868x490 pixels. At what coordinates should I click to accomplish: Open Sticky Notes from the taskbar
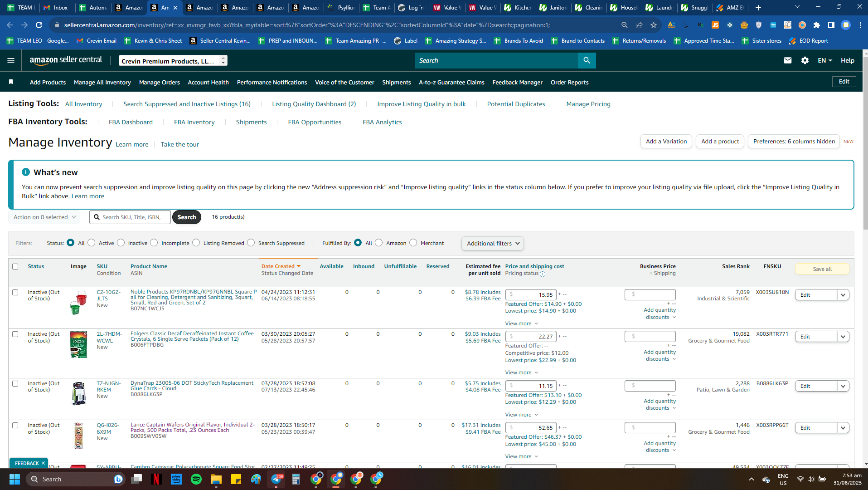[x=236, y=479]
